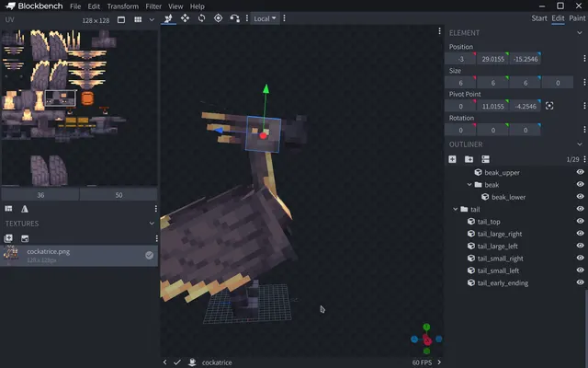The width and height of the screenshot is (588, 368).
Task: Hide the tail_large_left element
Action: click(x=580, y=246)
